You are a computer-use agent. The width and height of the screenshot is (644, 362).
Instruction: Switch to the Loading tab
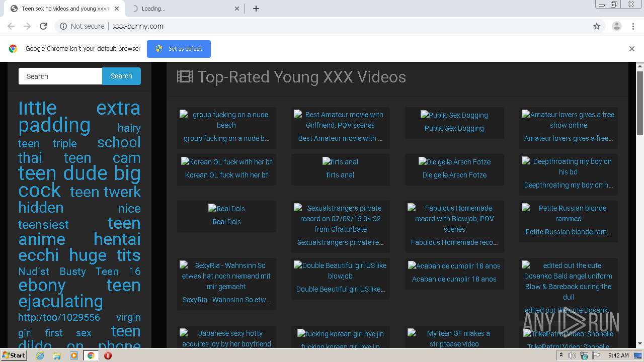pos(184,9)
